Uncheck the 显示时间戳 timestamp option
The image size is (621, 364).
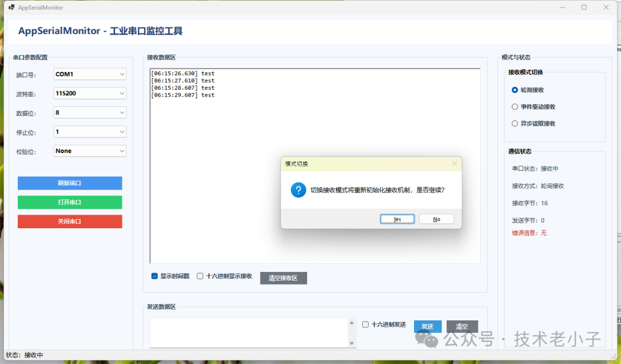[154, 276]
